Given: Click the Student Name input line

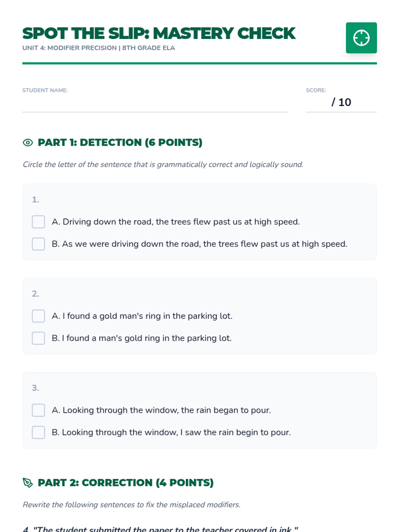Looking at the screenshot, I should [x=155, y=104].
